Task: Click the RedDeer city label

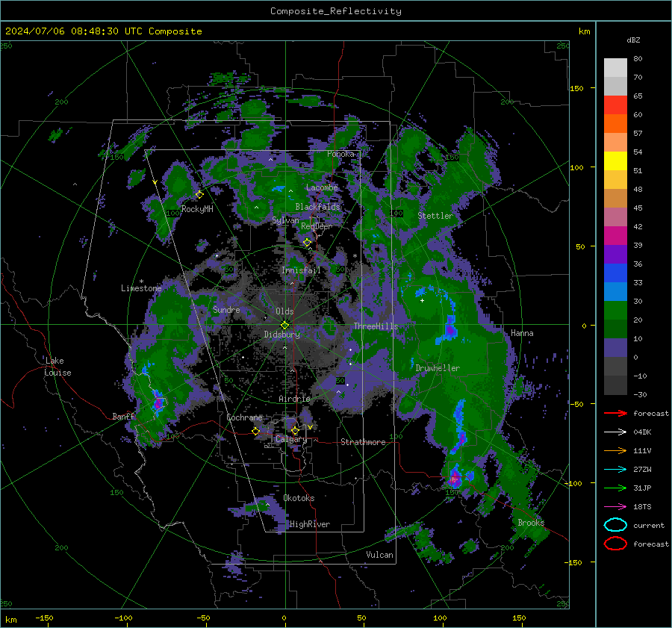Action: (x=317, y=226)
